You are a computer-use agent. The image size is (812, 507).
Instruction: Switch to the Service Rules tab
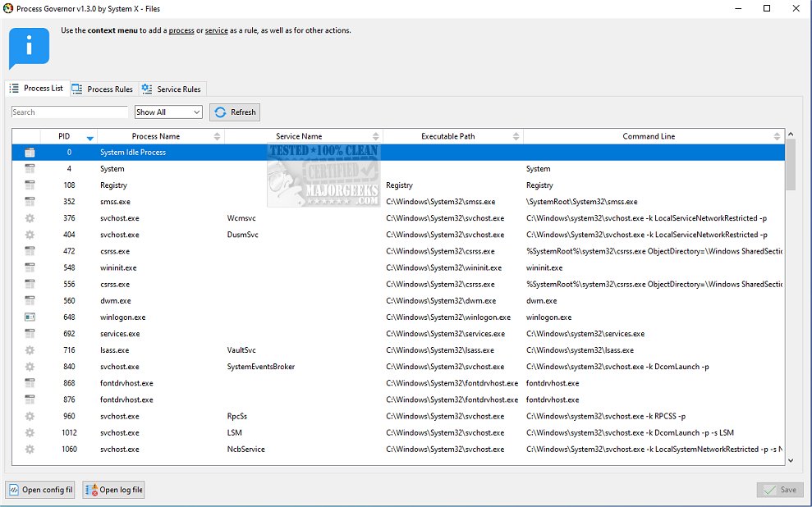click(x=172, y=88)
